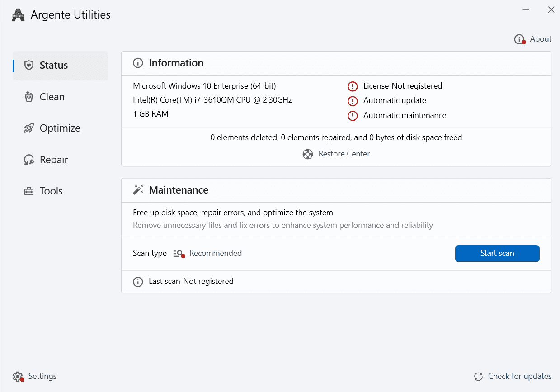
Task: Click the Settings gear icon
Action: click(18, 377)
